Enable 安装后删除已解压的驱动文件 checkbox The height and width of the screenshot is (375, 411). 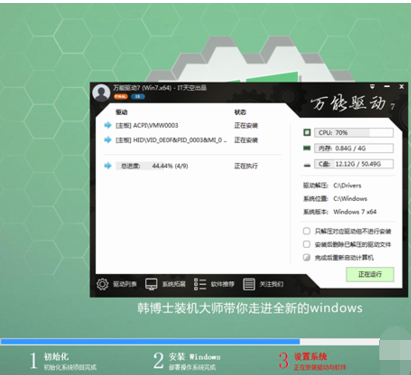[307, 244]
